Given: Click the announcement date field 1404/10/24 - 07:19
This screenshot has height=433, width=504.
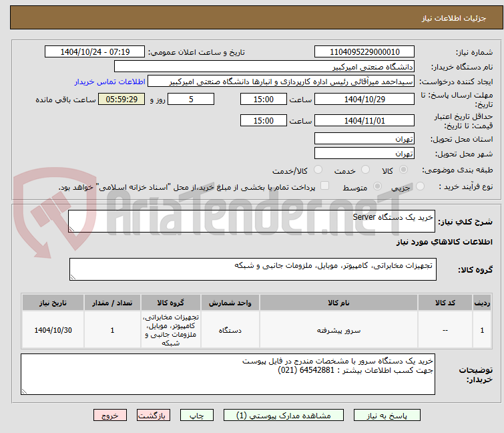Looking at the screenshot, I should point(95,52).
